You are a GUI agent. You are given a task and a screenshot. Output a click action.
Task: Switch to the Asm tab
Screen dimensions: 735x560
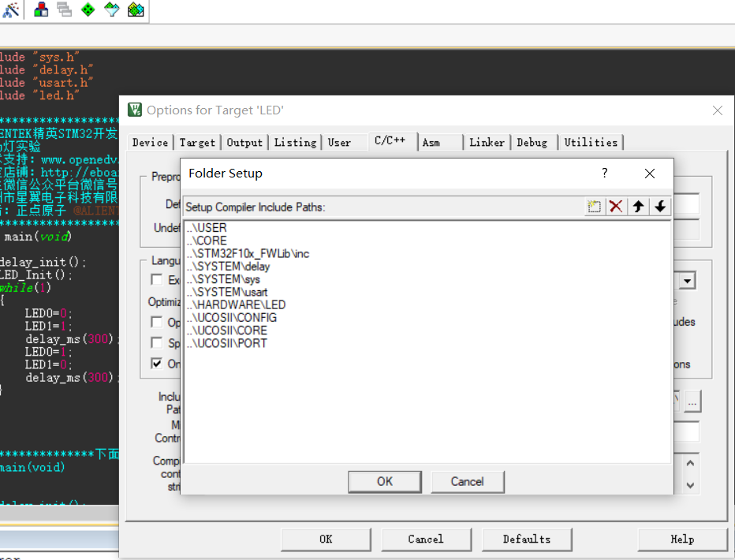click(431, 143)
